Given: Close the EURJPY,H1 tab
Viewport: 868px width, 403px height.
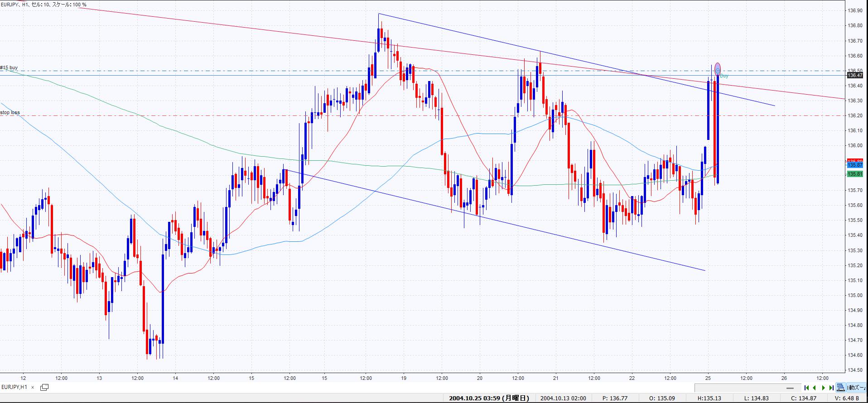Looking at the screenshot, I should click(x=33, y=388).
